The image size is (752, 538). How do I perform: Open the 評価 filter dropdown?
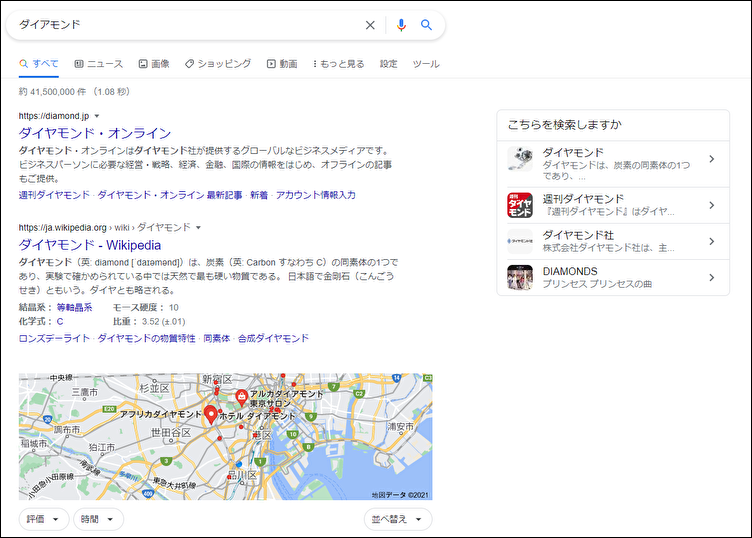(44, 519)
